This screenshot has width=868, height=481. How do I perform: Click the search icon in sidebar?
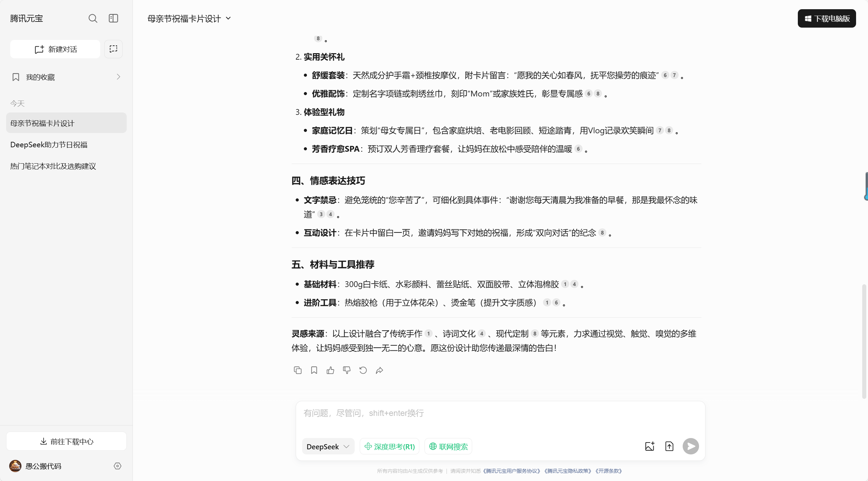[93, 18]
